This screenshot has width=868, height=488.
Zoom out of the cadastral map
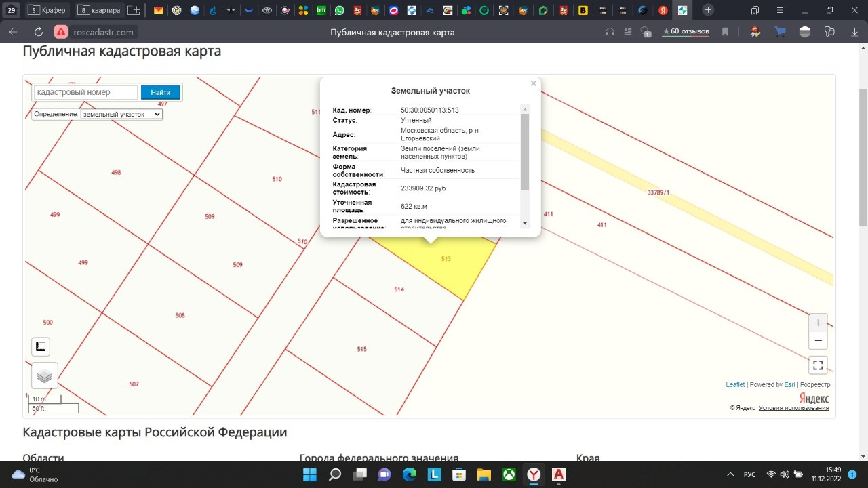click(818, 340)
